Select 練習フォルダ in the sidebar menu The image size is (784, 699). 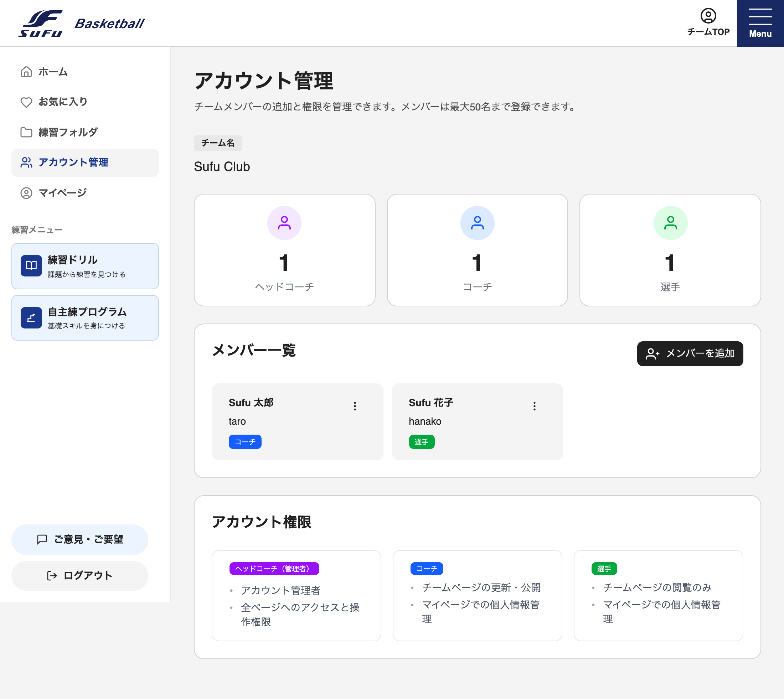click(x=69, y=132)
